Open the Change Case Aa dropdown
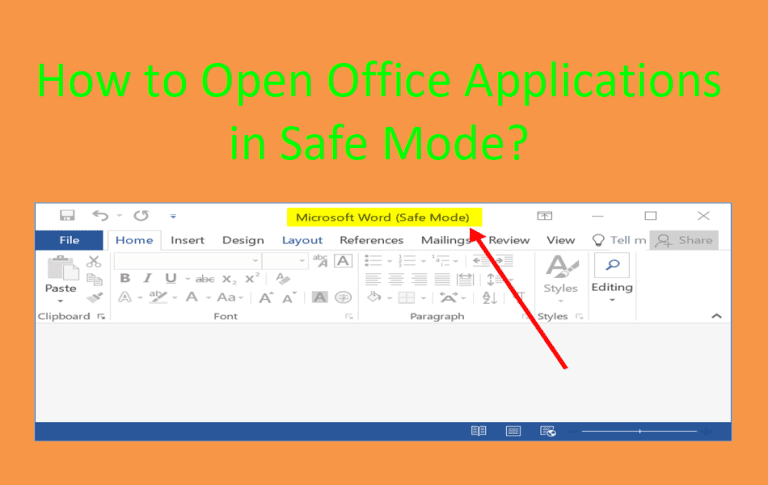The width and height of the screenshot is (768, 485). click(x=230, y=297)
